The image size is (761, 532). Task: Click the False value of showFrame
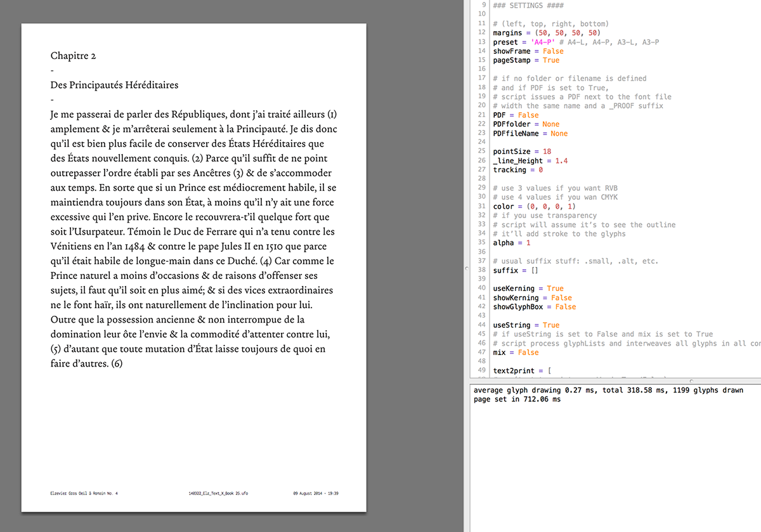(x=553, y=51)
